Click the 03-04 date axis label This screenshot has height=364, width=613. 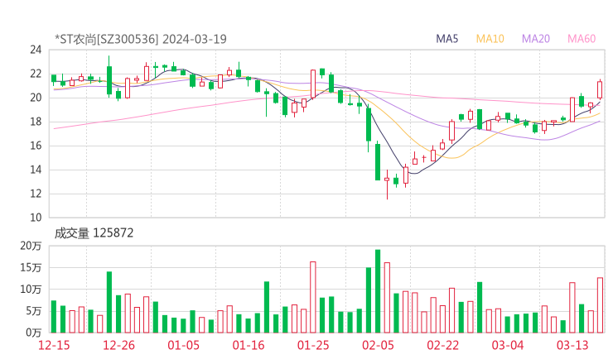pyautogui.click(x=508, y=345)
